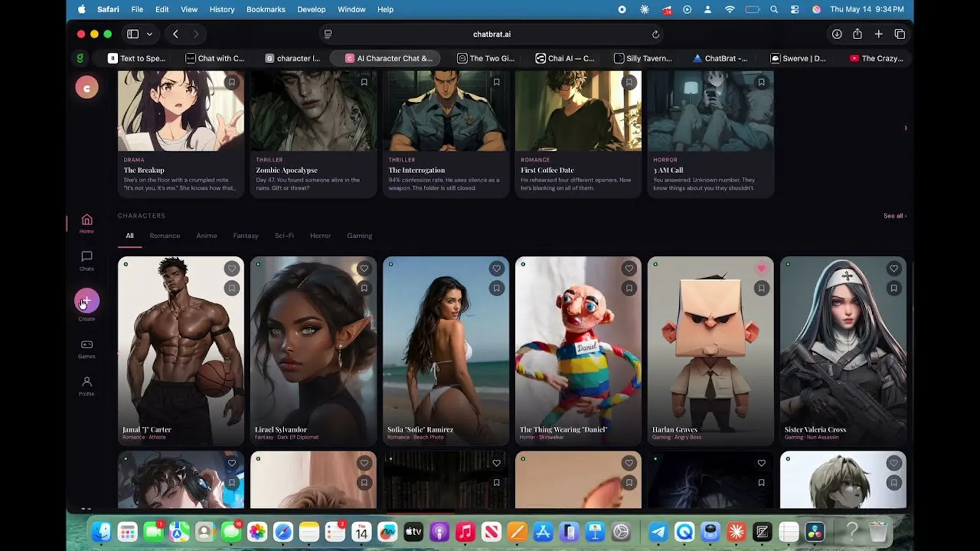Bookmark The Interrogation scenario card
980x551 pixels.
[496, 82]
